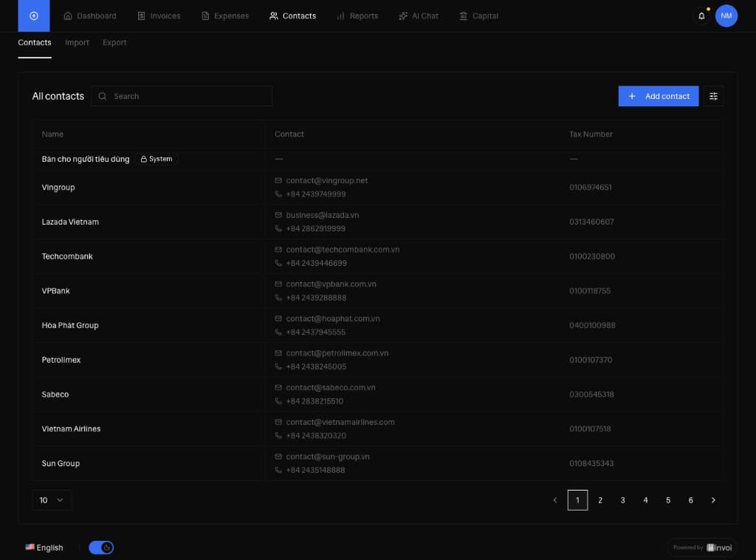Click the invoi logo badge
The height and width of the screenshot is (560, 756).
pos(703,547)
